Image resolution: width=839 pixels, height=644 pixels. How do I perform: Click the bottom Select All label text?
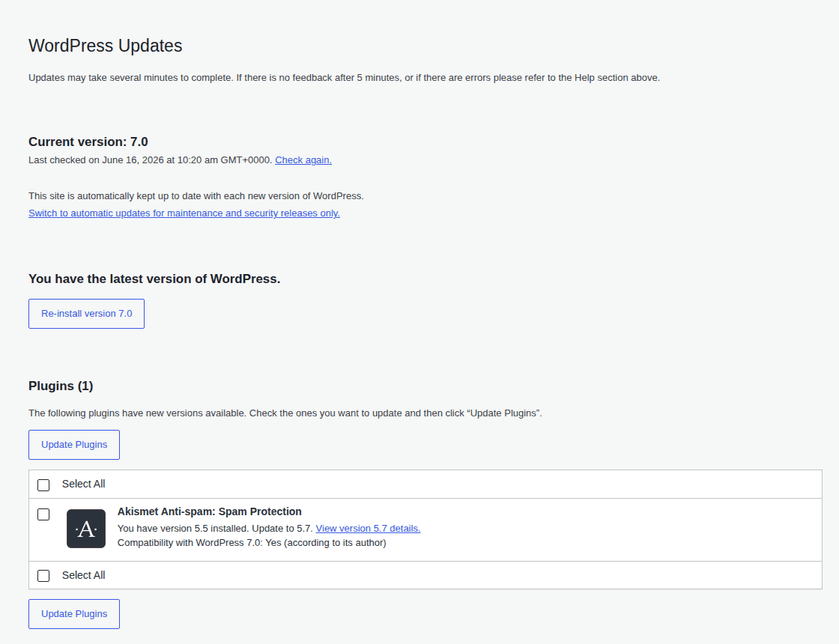coord(83,576)
